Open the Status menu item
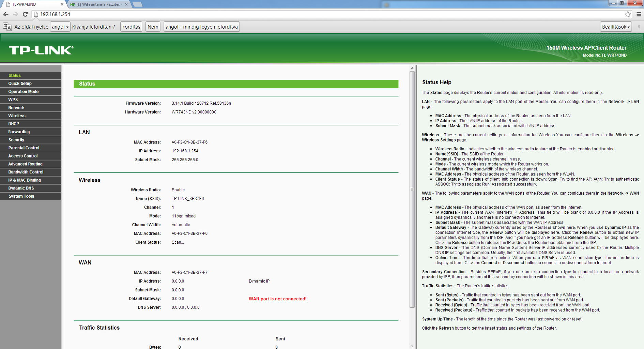Image resolution: width=644 pixels, height=349 pixels. 31,75
